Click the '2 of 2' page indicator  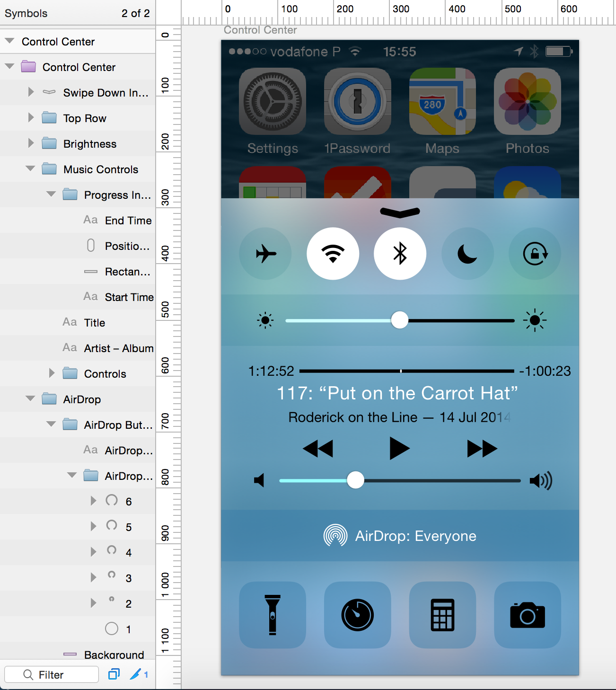click(x=135, y=13)
